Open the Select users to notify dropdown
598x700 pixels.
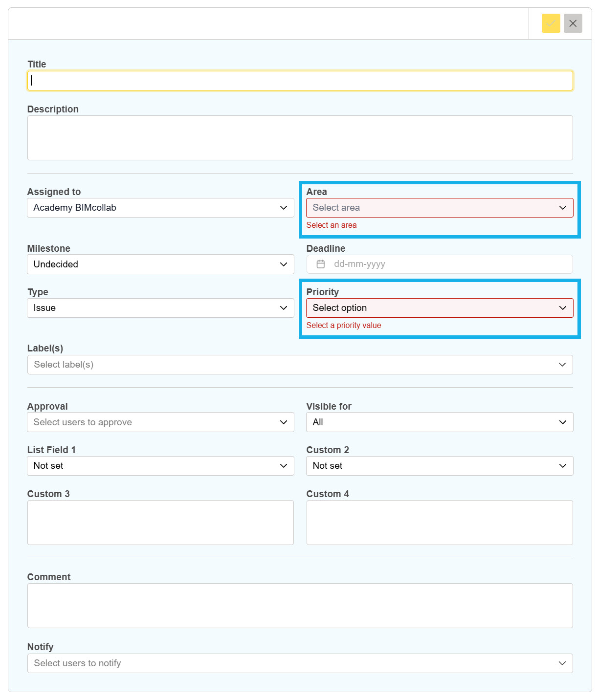tap(300, 663)
